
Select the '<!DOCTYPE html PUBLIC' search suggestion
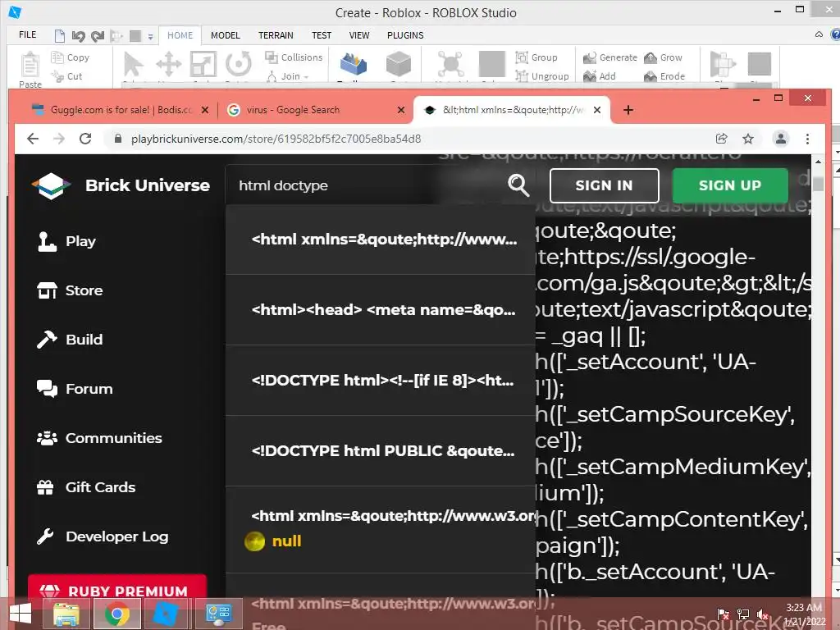click(381, 451)
